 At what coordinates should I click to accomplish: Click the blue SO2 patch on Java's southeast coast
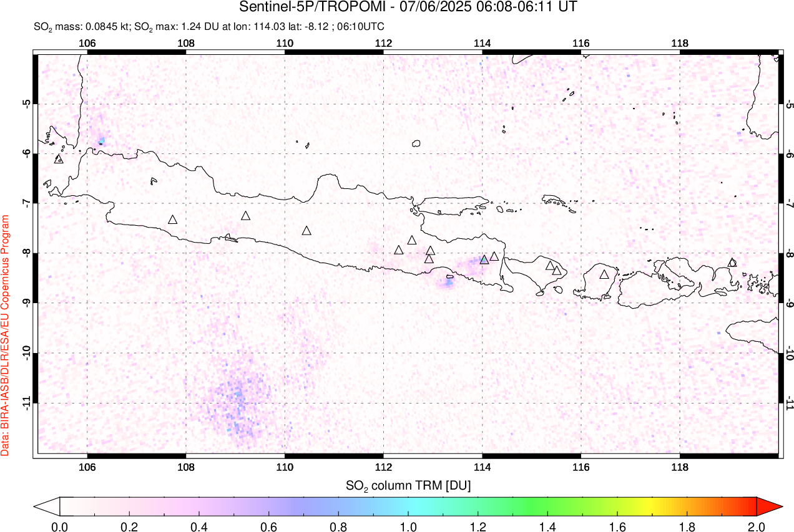tap(448, 283)
